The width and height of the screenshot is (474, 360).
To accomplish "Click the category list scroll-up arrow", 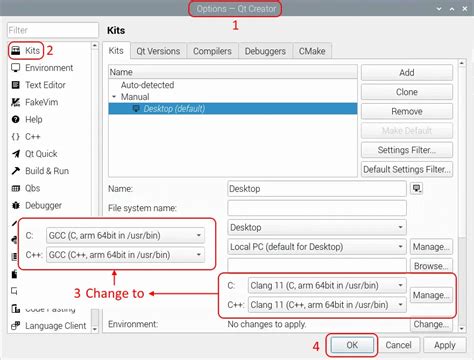I will coord(95,45).
